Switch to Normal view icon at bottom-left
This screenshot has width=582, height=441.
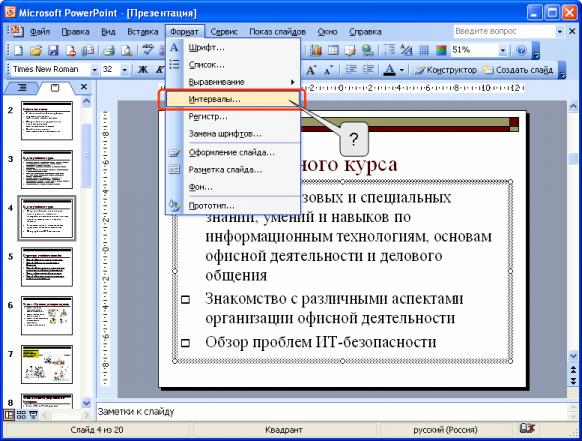pos(9,415)
